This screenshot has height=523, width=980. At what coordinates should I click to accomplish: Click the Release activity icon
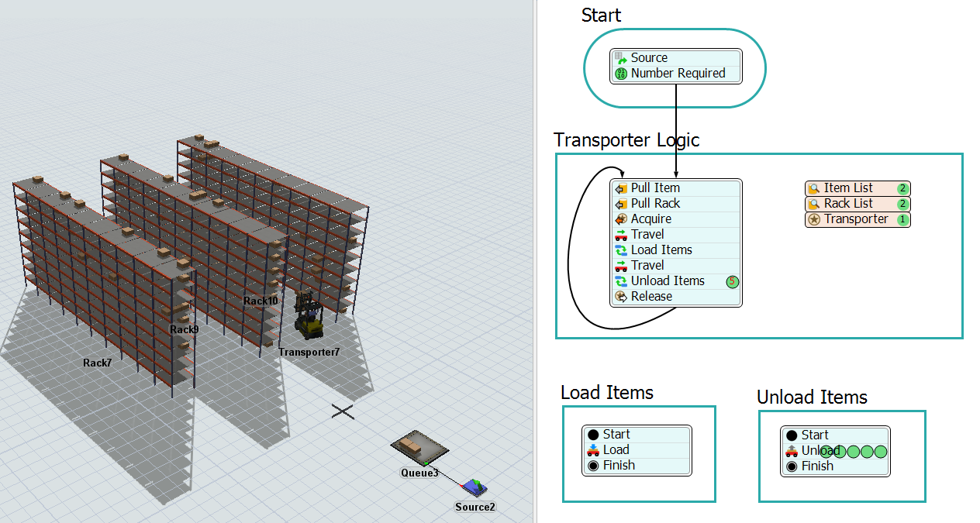tap(620, 297)
